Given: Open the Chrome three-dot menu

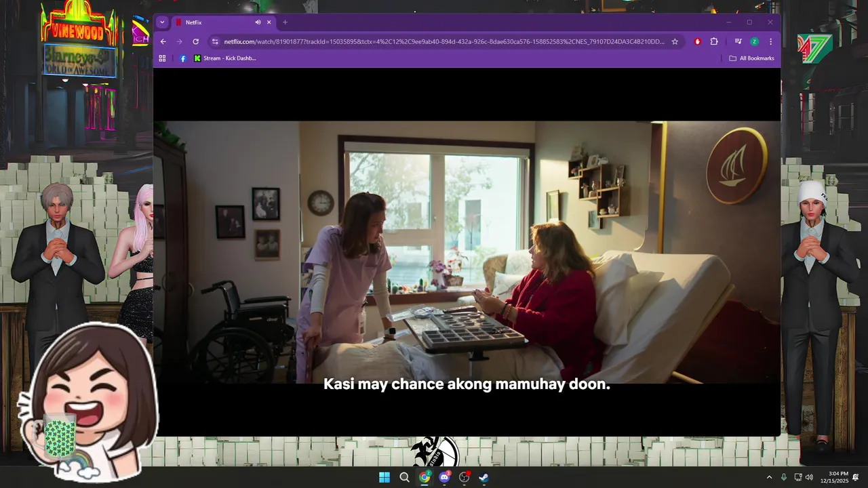Looking at the screenshot, I should (x=770, y=41).
